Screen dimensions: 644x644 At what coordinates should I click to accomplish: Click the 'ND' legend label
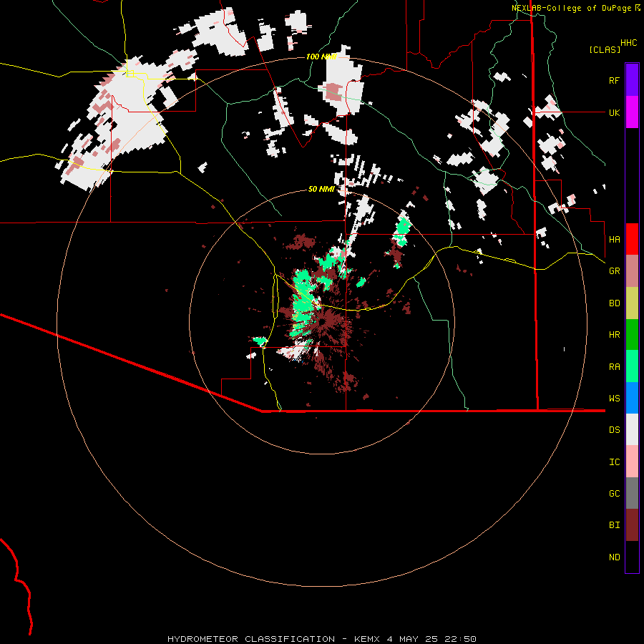click(x=614, y=557)
